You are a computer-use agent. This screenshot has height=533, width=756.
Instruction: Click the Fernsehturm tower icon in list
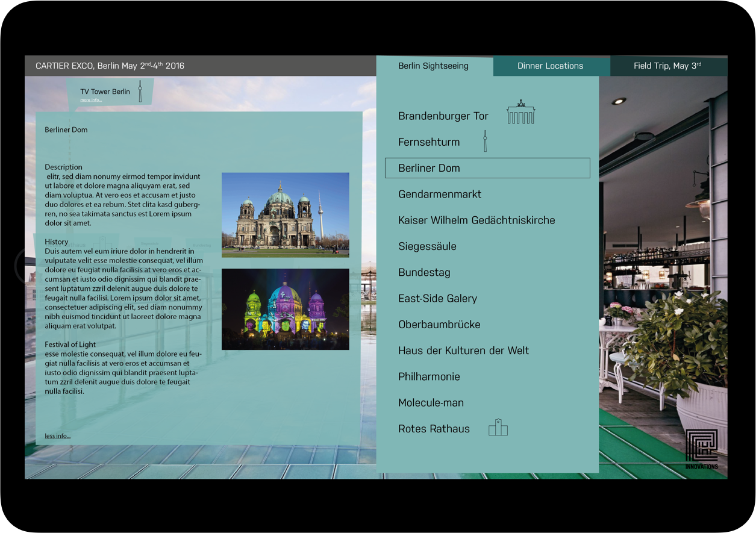pyautogui.click(x=484, y=142)
